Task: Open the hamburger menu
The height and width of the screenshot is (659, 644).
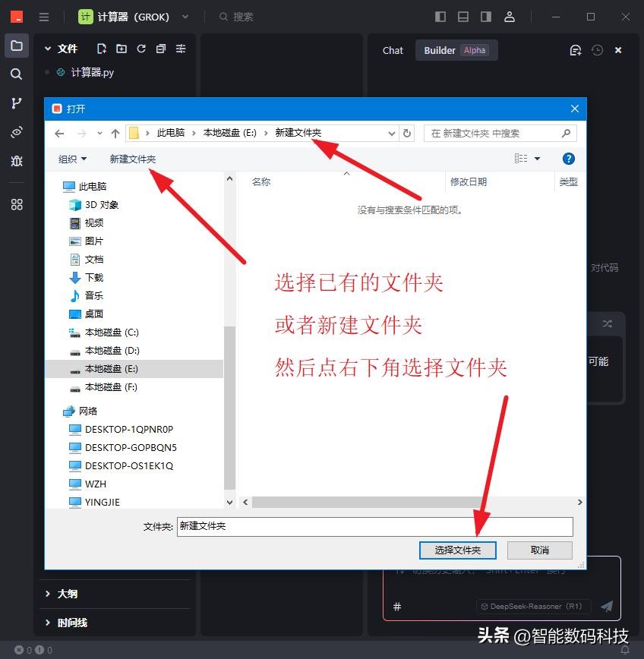Action: pyautogui.click(x=44, y=16)
